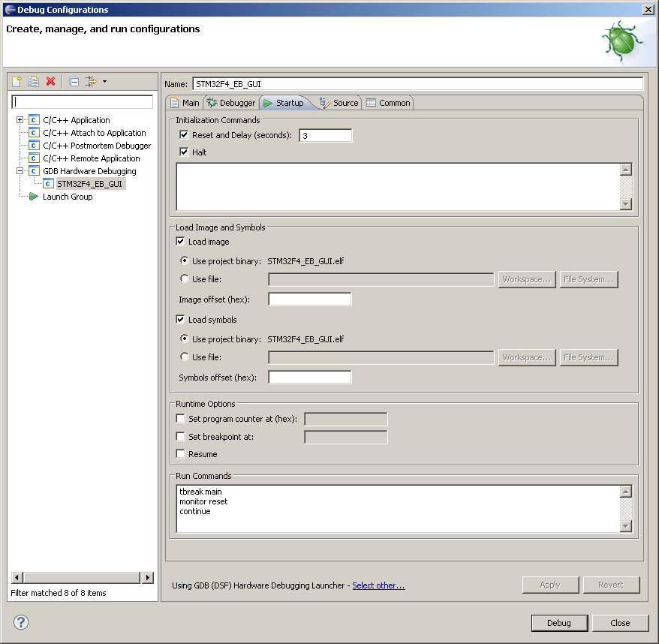Click the Close button

click(620, 623)
